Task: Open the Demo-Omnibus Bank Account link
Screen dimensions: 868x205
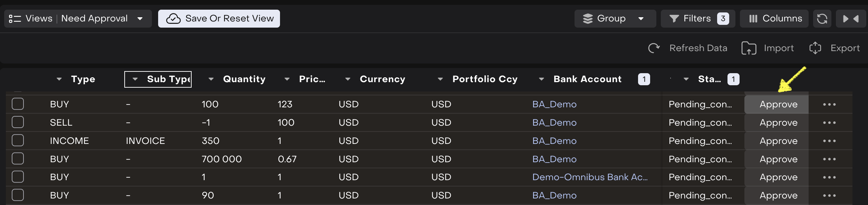Action: (590, 177)
